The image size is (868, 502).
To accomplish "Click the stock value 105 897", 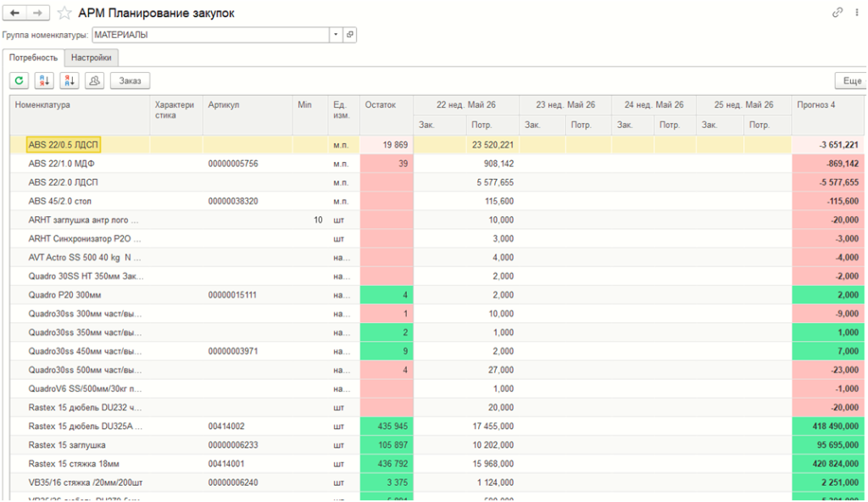I will (x=393, y=445).
